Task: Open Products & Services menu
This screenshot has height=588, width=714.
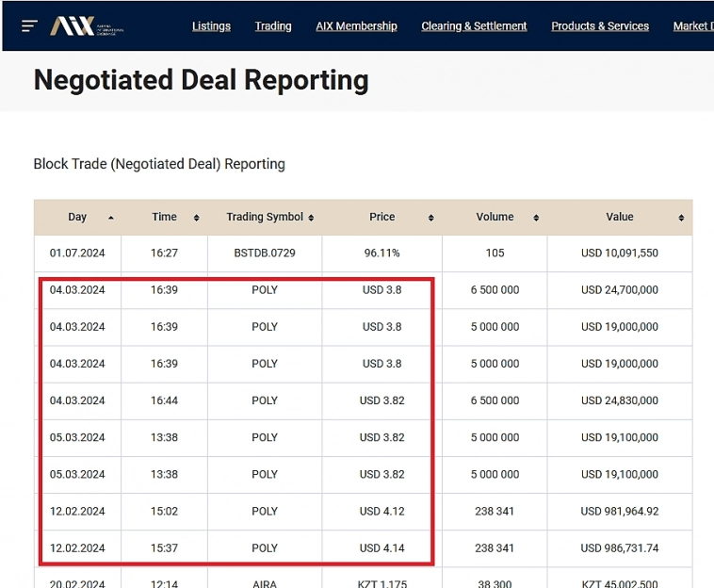Action: (600, 26)
